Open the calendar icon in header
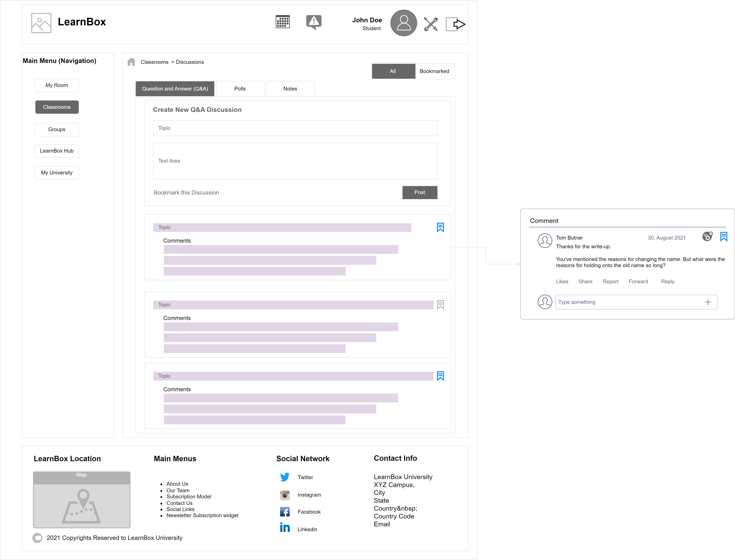 (x=283, y=22)
